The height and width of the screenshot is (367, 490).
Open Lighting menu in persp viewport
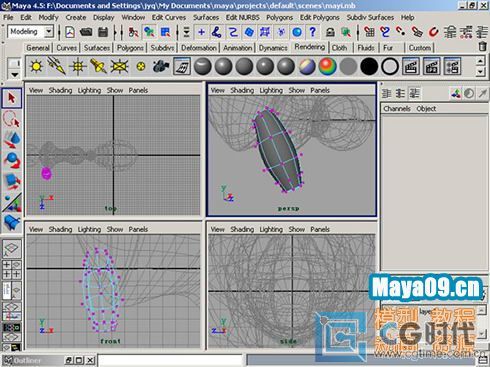[271, 90]
